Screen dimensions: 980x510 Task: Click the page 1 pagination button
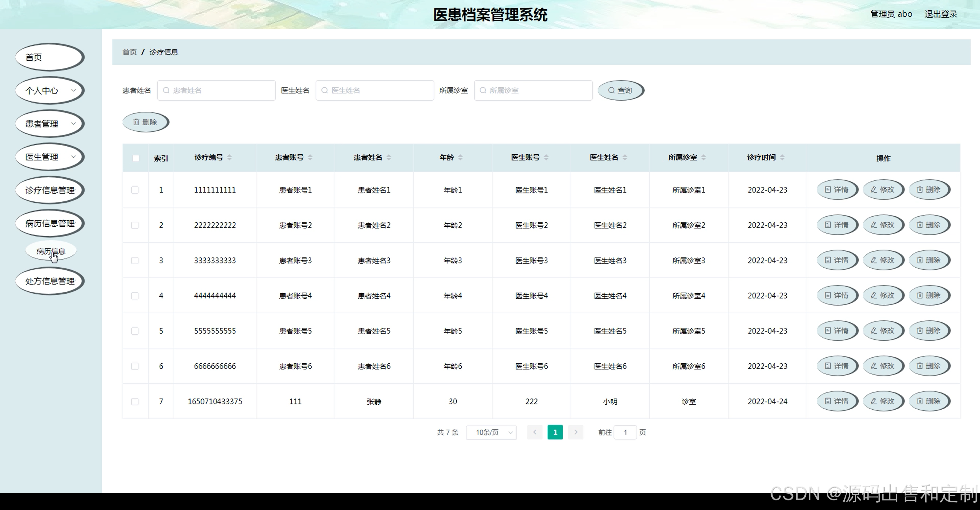click(x=555, y=432)
